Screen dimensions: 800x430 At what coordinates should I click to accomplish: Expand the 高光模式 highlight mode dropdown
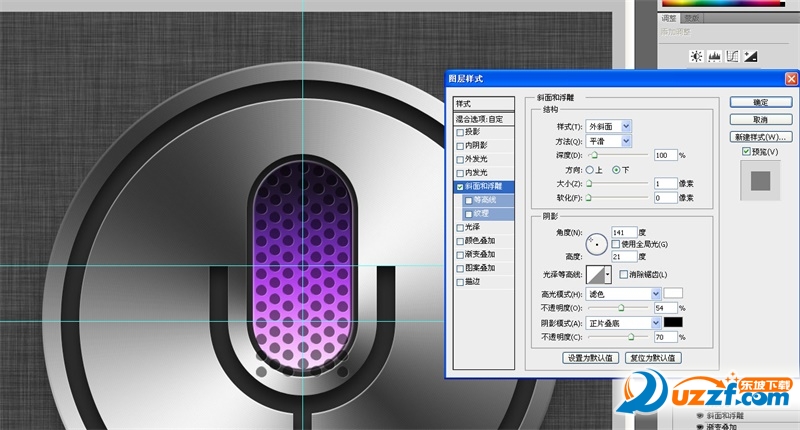(x=656, y=293)
